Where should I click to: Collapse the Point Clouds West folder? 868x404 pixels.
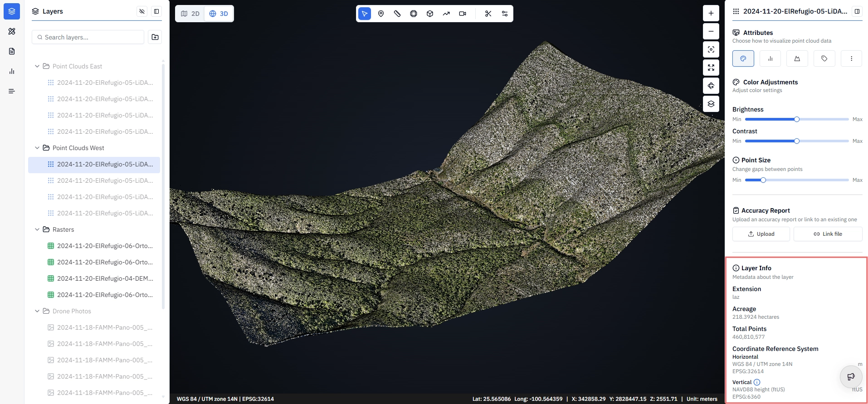tap(37, 148)
